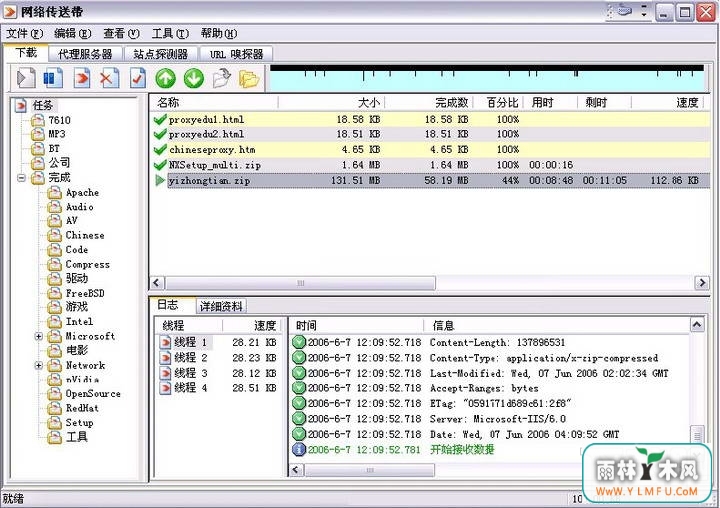Click the icon beside thread 线程 1

pos(165,343)
